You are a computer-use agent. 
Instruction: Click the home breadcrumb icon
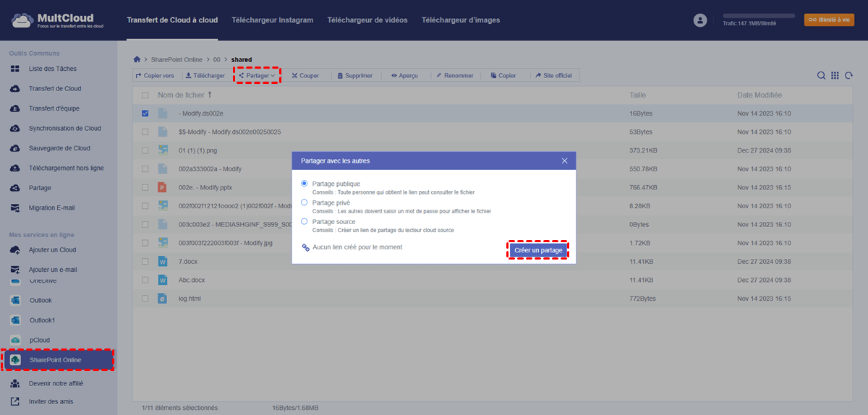137,59
